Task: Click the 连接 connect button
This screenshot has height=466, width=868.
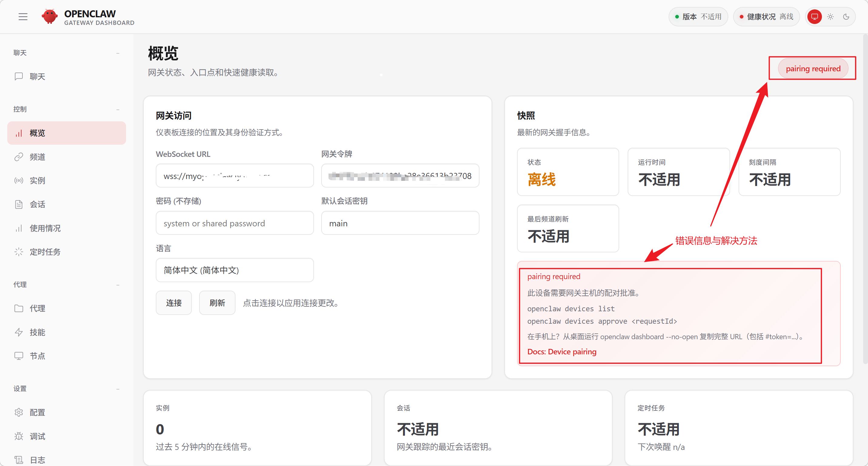Action: pyautogui.click(x=174, y=302)
